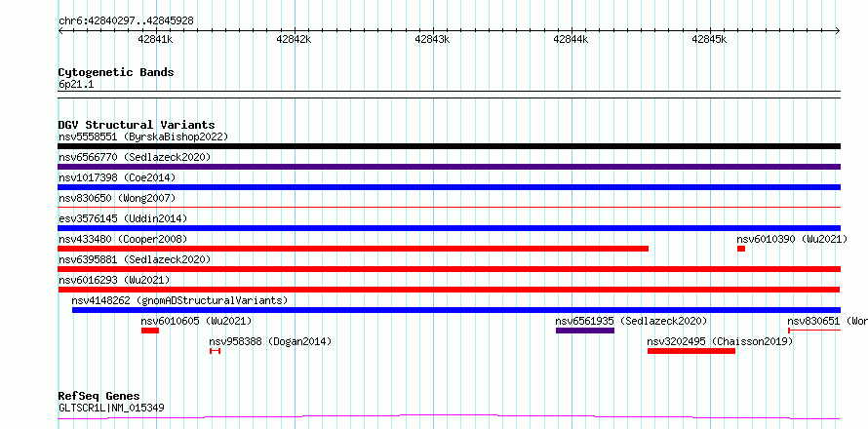The height and width of the screenshot is (429, 868).
Task: Click the nsv3202495 (Chaisson2019) label
Action: click(720, 341)
